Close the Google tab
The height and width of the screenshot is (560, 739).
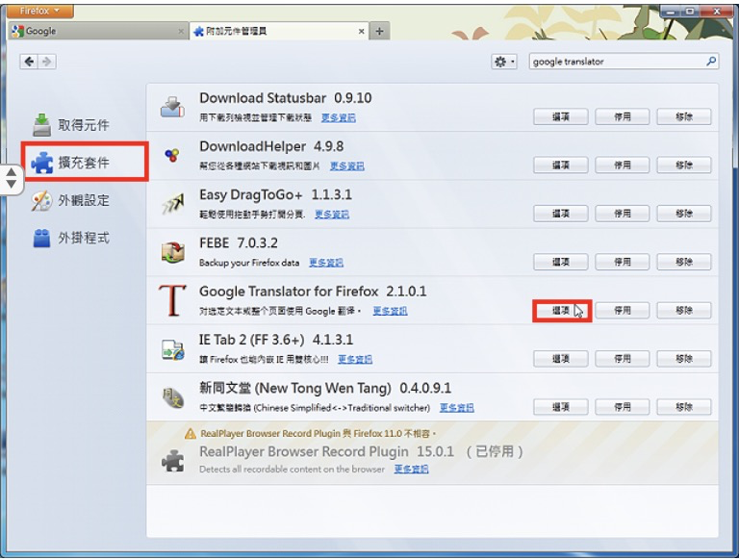click(181, 32)
